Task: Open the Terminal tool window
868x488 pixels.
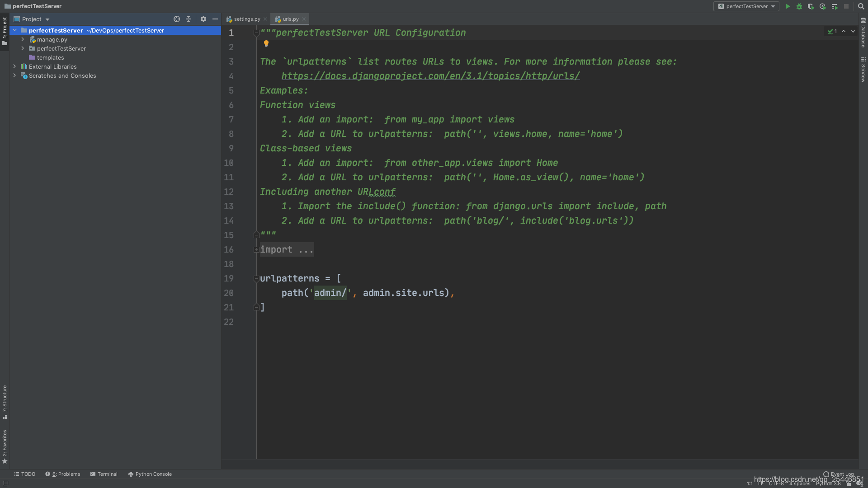Action: [104, 474]
